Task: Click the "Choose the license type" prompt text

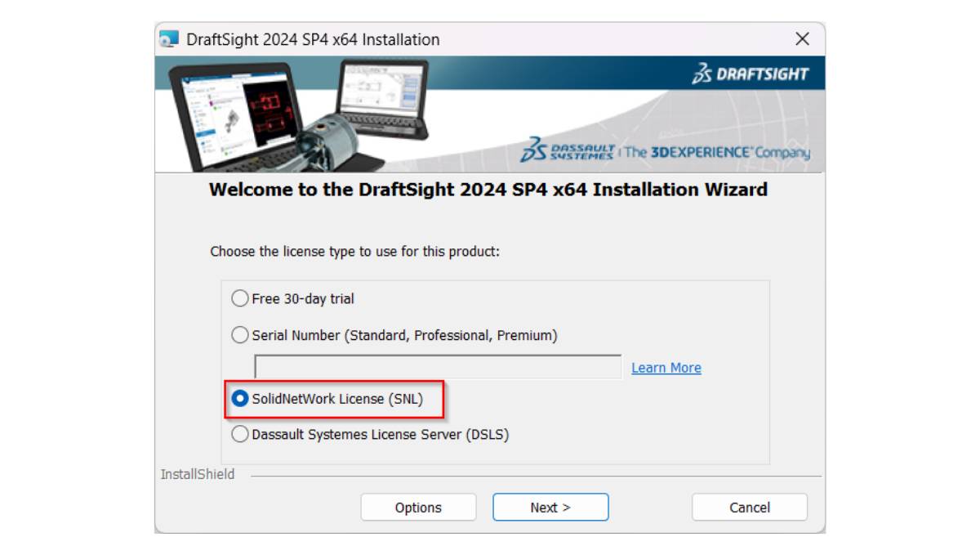Action: [x=355, y=252]
